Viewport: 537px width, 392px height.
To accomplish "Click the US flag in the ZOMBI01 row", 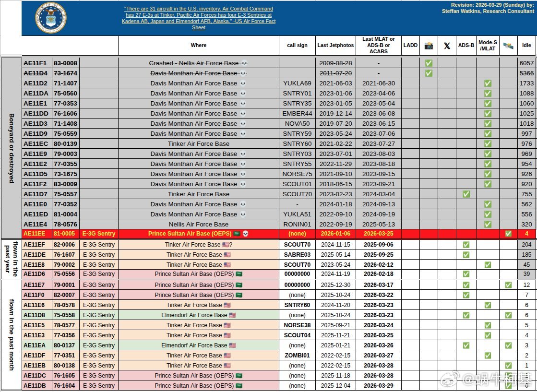I will [227, 356].
